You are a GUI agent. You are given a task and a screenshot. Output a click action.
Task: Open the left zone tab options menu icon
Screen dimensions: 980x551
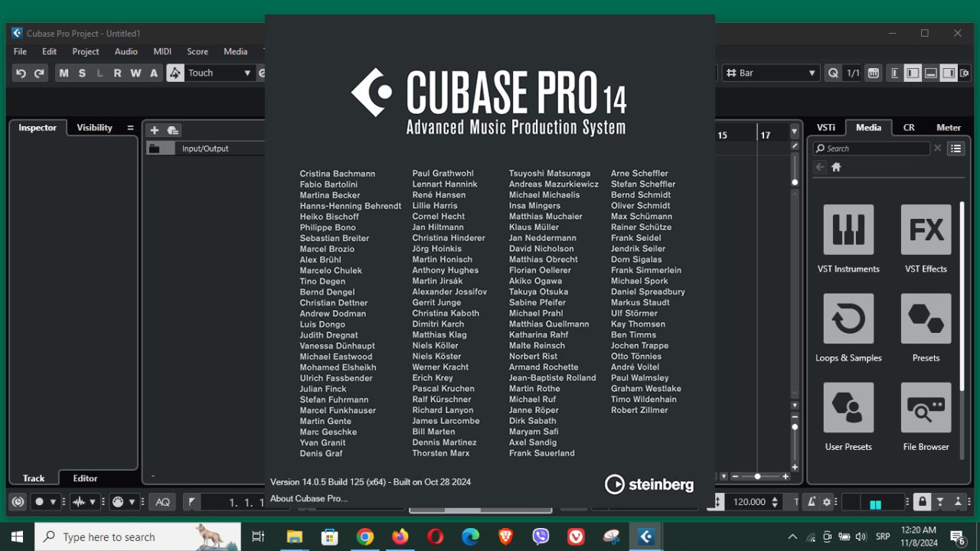coord(130,128)
